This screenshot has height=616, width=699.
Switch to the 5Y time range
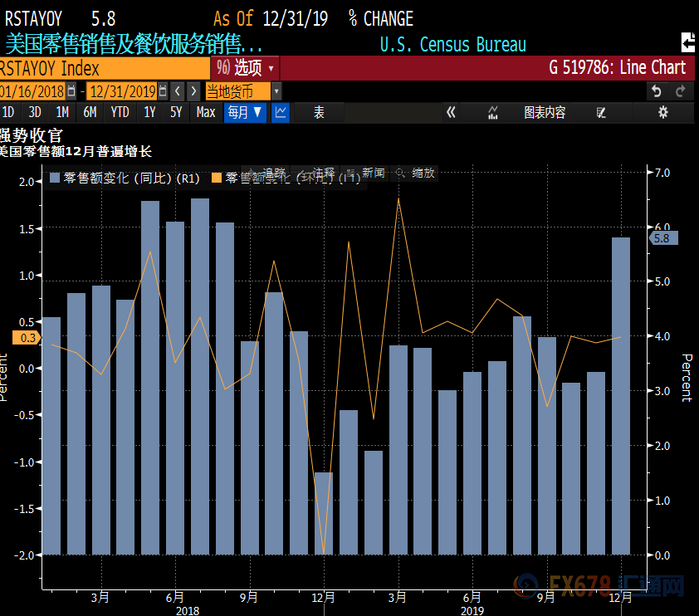176,112
